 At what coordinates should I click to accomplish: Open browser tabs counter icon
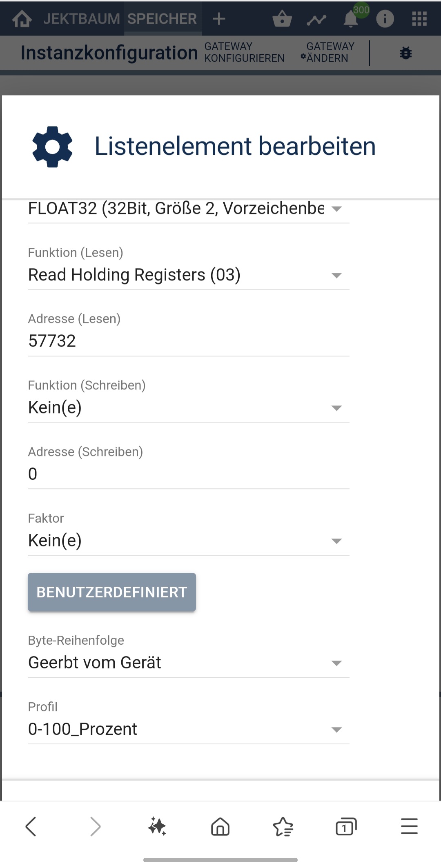pos(346,826)
